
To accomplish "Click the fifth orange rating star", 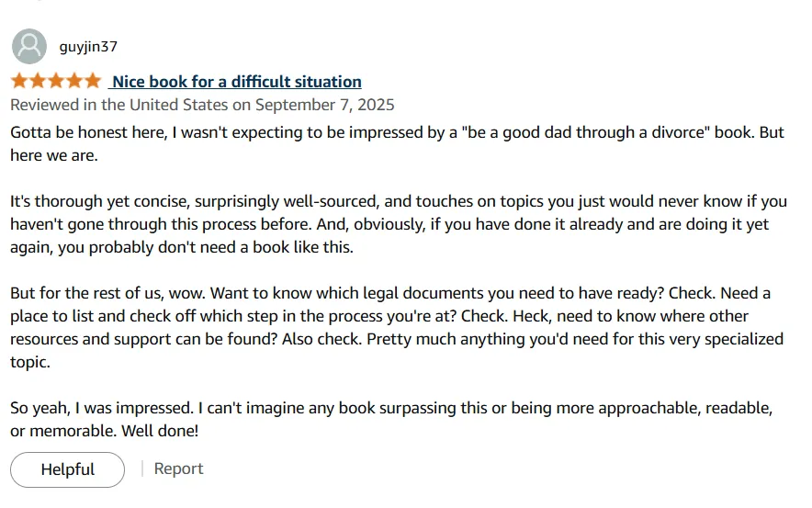I will [x=93, y=81].
